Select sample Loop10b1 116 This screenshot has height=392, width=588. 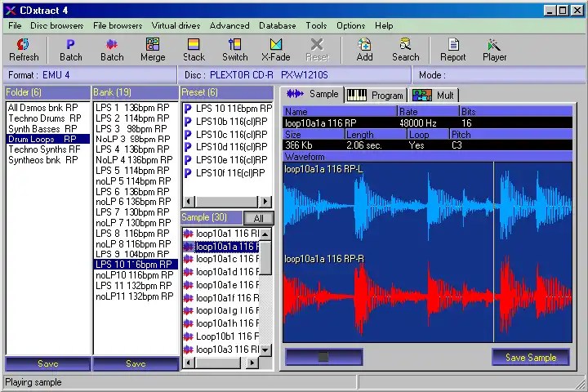click(x=221, y=336)
